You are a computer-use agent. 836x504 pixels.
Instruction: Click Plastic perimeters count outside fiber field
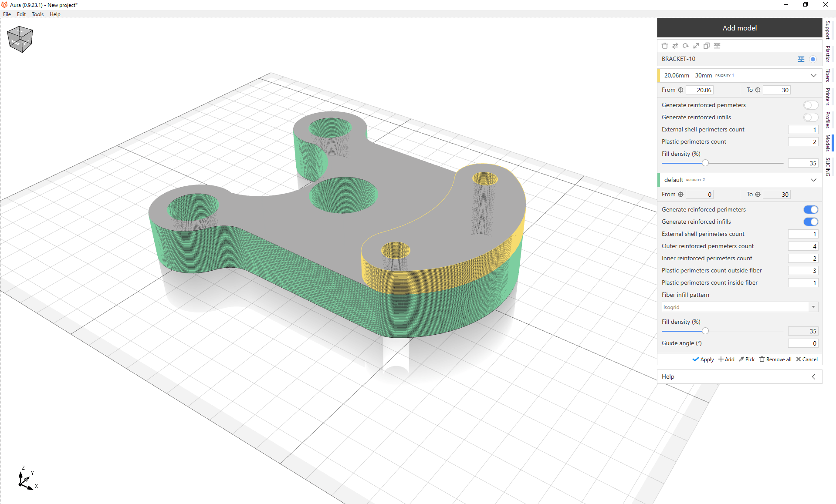point(803,271)
